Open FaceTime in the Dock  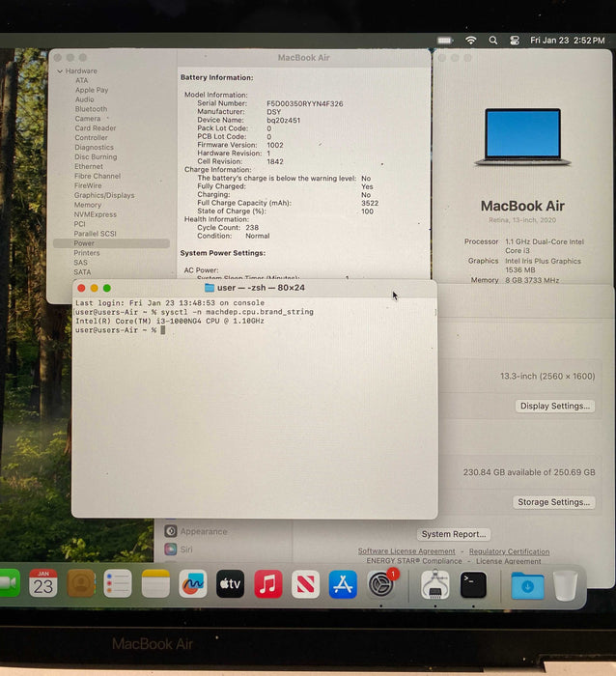coord(9,583)
